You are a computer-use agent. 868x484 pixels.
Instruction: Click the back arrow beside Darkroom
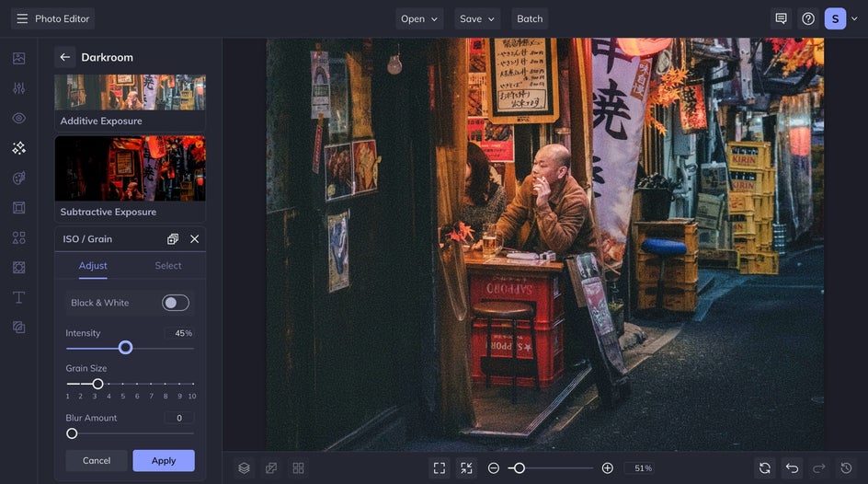[x=64, y=57]
